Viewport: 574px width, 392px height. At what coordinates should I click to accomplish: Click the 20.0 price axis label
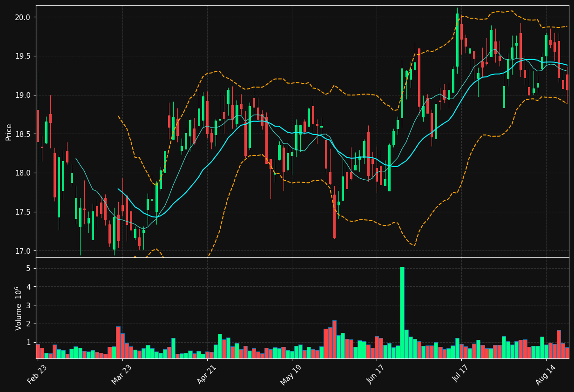(22, 17)
